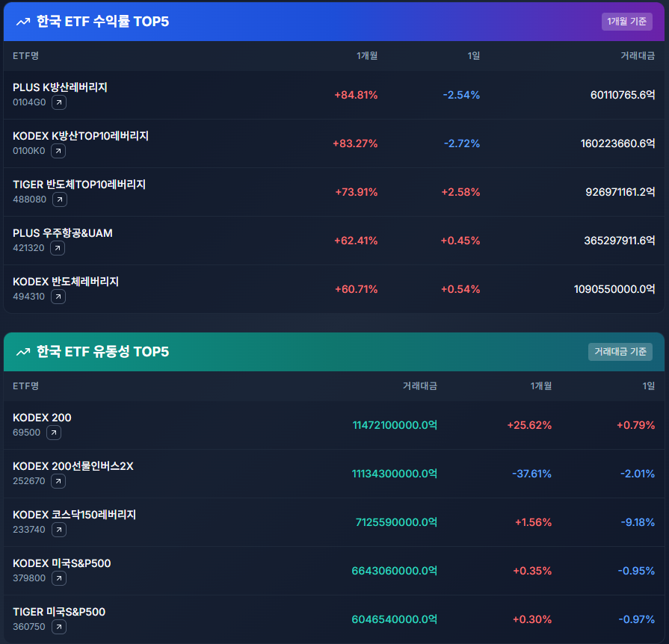Open external link icon for TIGER 반도체TOP10레버리지
The image size is (669, 644).
pos(60,199)
